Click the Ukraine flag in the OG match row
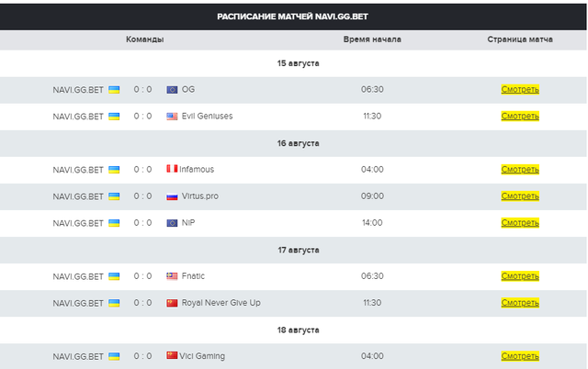This screenshot has width=588, height=369. 114,90
